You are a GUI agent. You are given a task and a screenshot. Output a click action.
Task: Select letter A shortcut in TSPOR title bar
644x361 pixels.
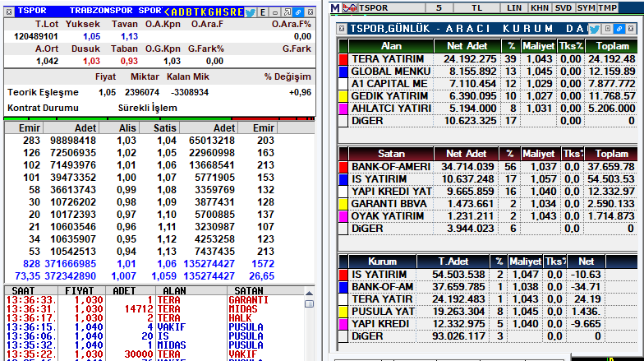[174, 12]
